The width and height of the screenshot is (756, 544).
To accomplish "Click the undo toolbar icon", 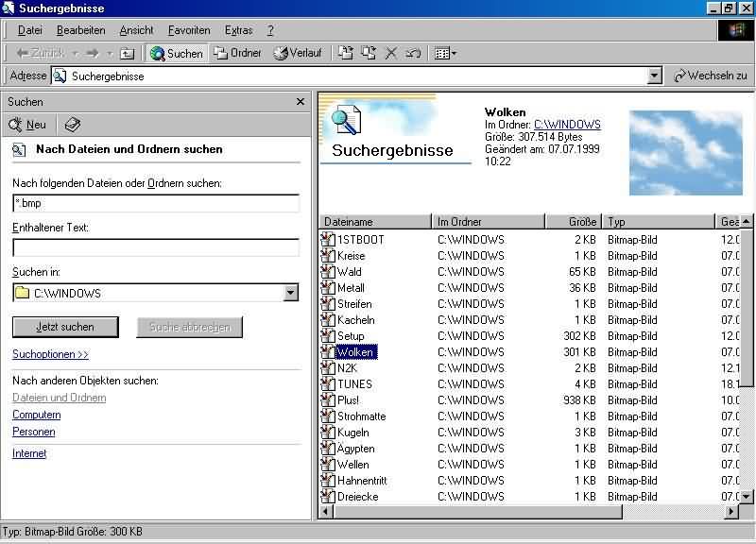I will (413, 54).
